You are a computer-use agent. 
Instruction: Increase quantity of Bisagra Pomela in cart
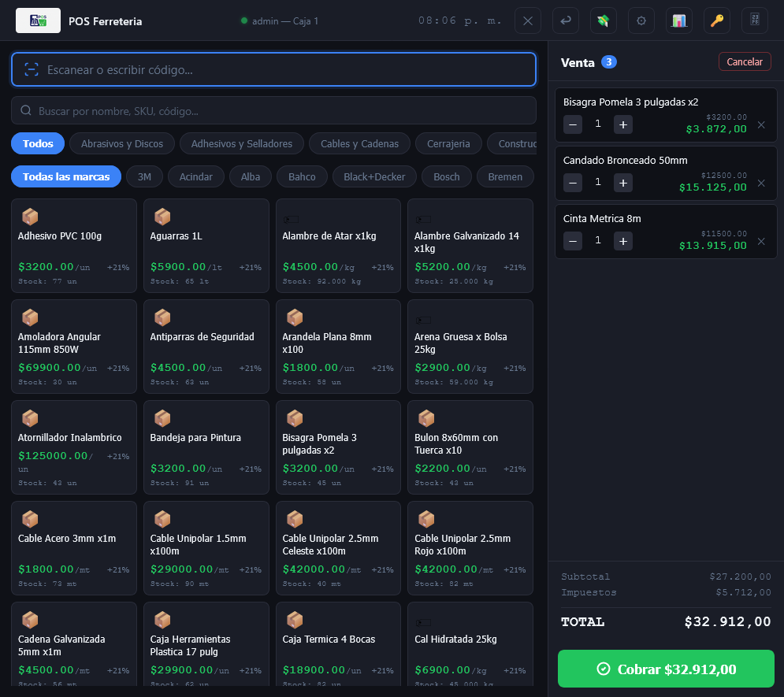click(622, 124)
